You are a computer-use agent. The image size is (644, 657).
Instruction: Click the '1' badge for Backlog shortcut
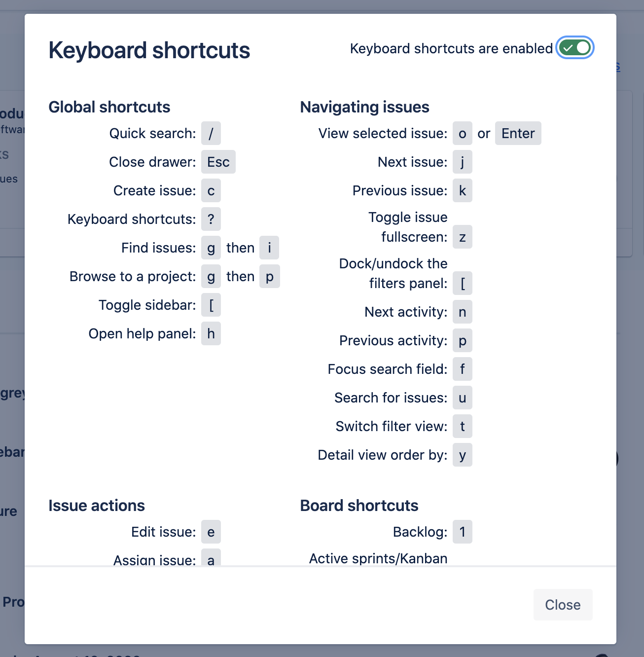click(x=462, y=532)
